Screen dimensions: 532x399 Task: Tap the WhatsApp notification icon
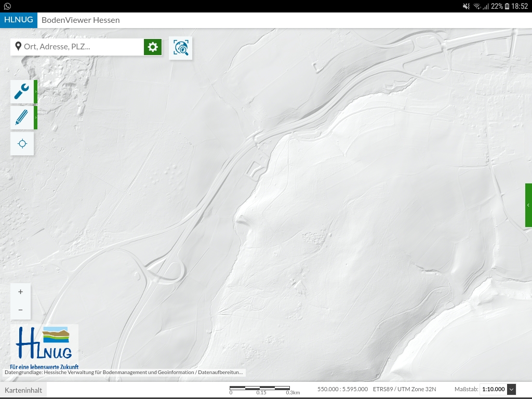(7, 6)
